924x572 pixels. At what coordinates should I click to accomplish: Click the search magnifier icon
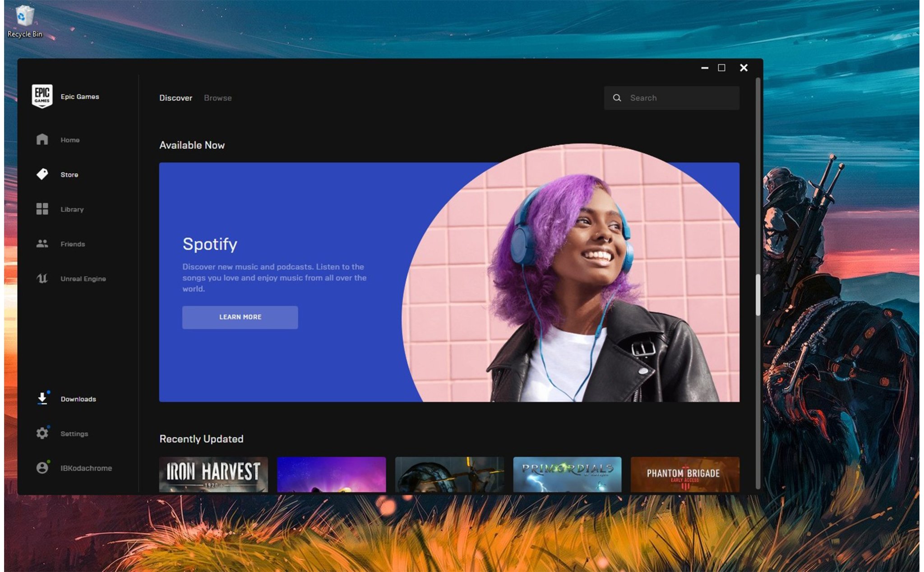617,98
